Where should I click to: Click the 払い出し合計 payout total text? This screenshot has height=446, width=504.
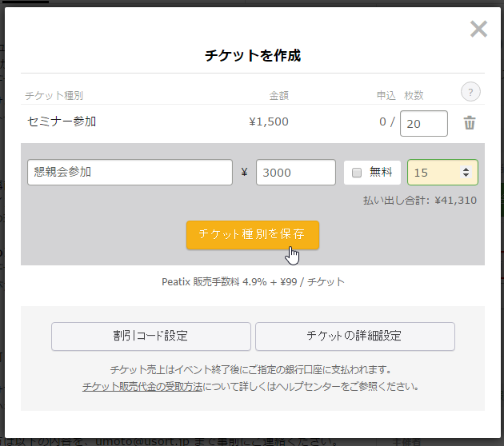(x=419, y=200)
